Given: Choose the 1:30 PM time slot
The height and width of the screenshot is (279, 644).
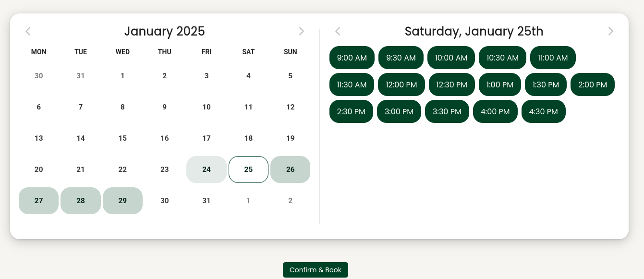Looking at the screenshot, I should point(546,85).
